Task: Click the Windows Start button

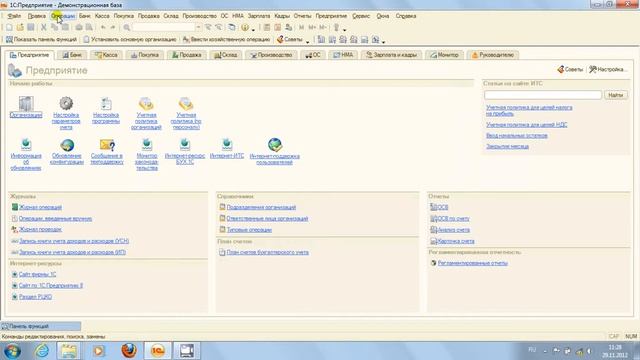Action: [12, 351]
